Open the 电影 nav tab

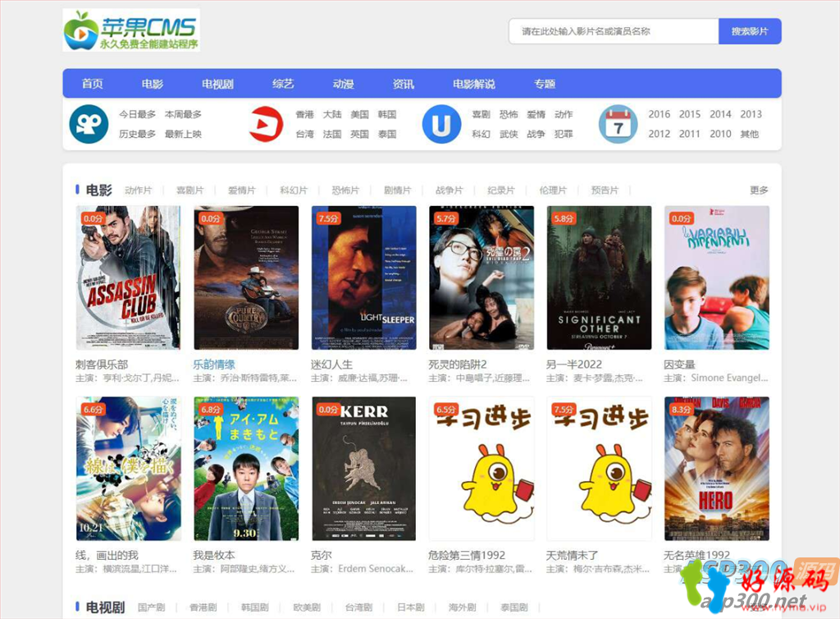point(152,84)
